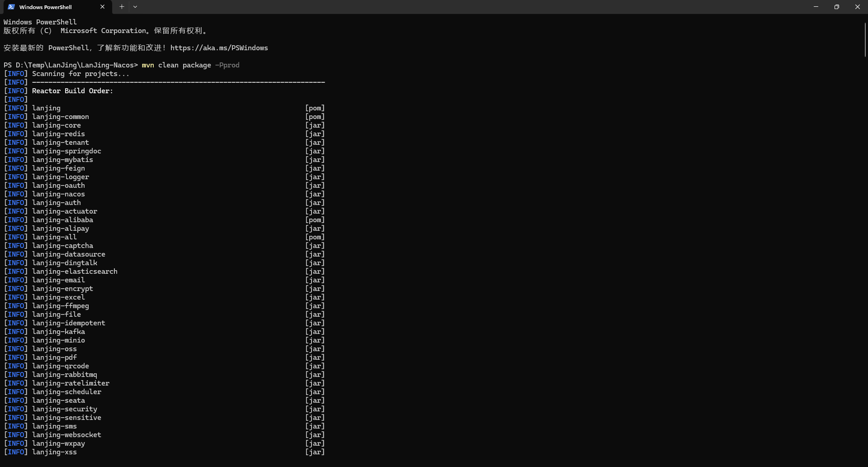Click 'Scanning for projects...' line
Viewport: 868px width, 467px height.
click(x=80, y=74)
